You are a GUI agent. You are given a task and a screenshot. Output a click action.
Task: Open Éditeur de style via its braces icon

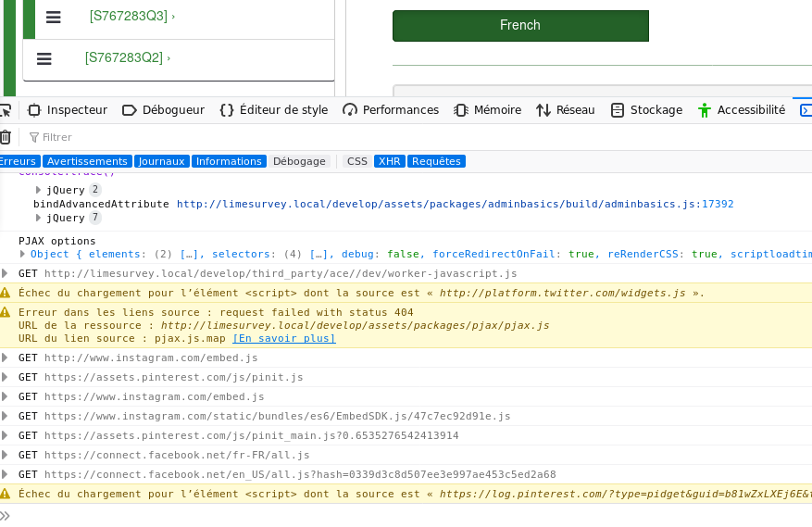tap(227, 110)
